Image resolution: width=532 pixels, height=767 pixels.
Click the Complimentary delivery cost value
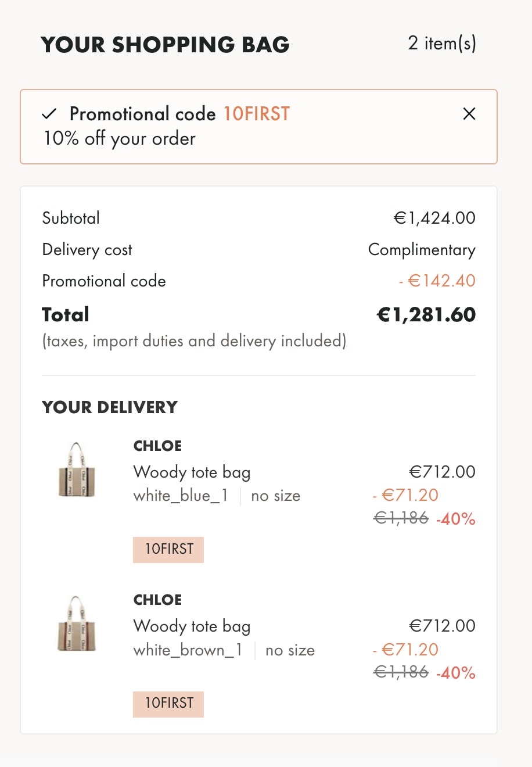[x=422, y=250]
